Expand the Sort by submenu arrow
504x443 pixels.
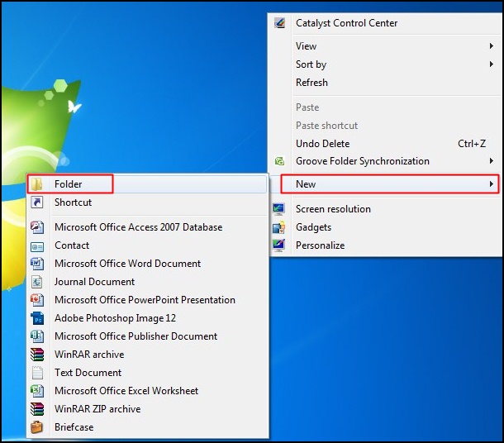pos(491,64)
